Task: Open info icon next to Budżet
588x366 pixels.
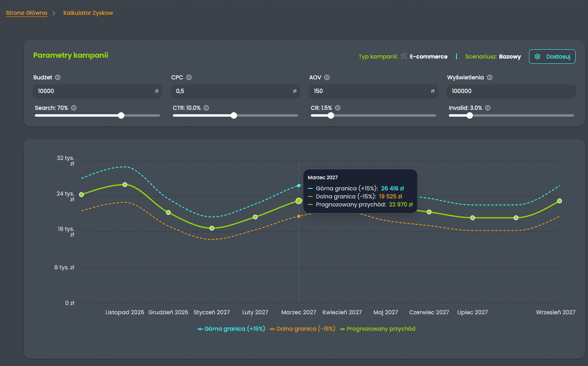Action: (58, 77)
